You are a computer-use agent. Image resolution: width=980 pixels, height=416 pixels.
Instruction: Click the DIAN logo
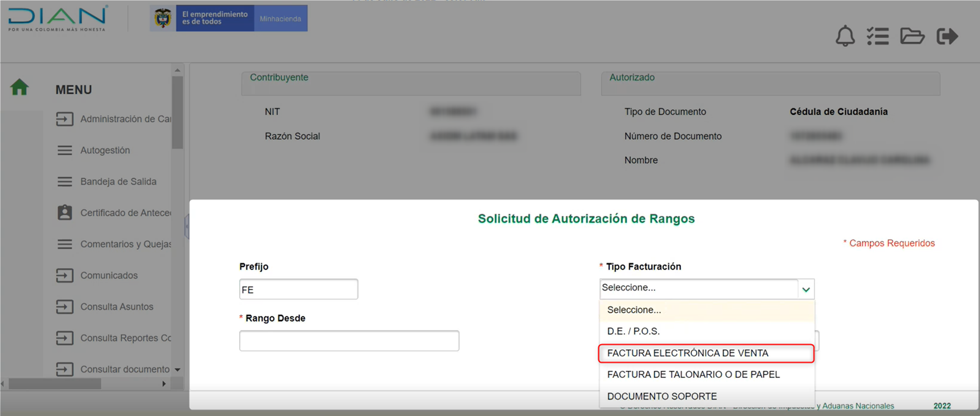57,19
